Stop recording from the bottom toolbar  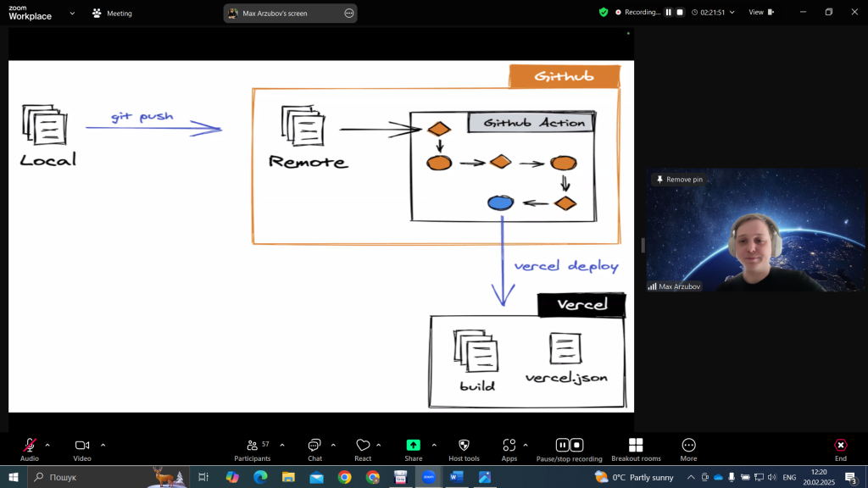pos(576,445)
